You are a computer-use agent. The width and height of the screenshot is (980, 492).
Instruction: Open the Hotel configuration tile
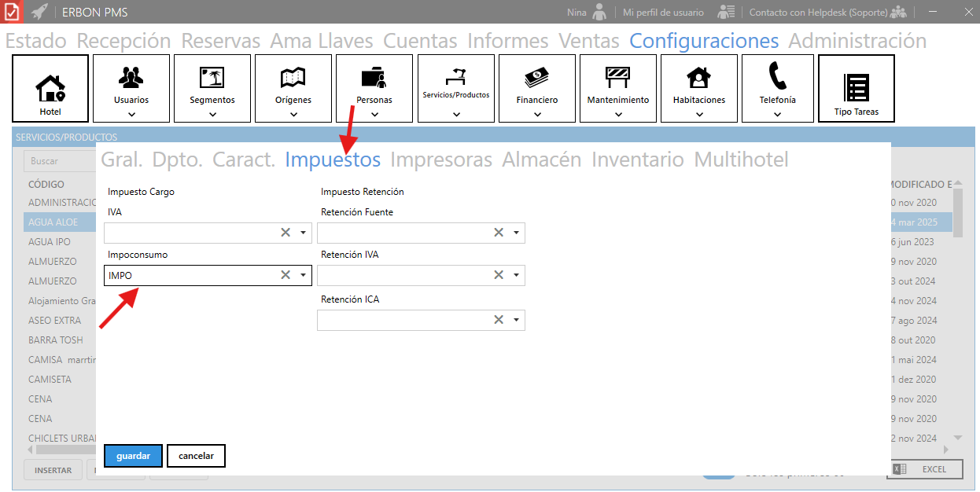50,88
